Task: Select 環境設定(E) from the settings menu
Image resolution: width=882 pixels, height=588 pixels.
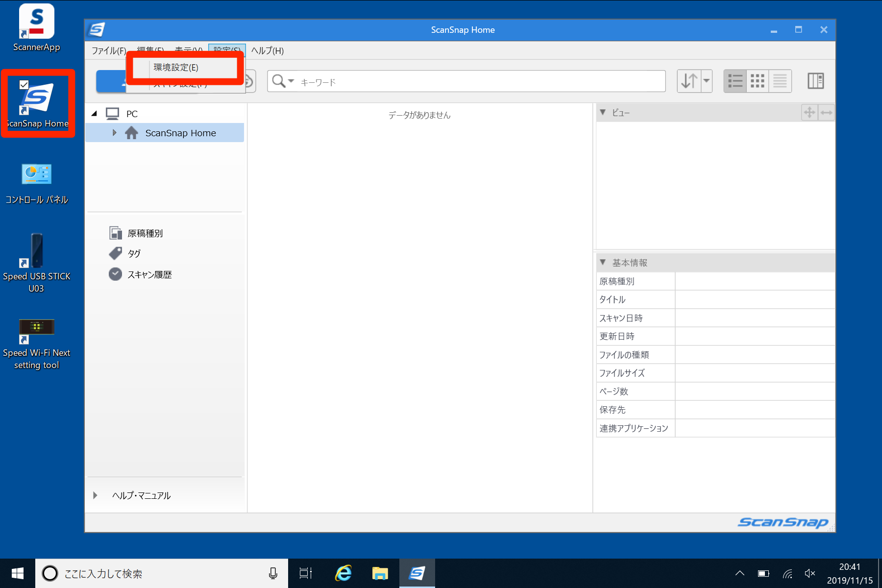Action: click(x=176, y=68)
